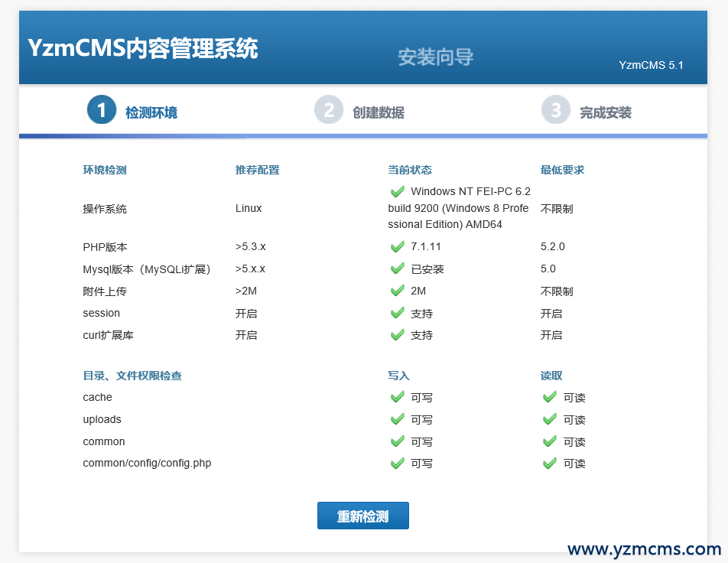The height and width of the screenshot is (563, 728).
Task: Click the common row 可读 checkmark
Action: coord(550,441)
